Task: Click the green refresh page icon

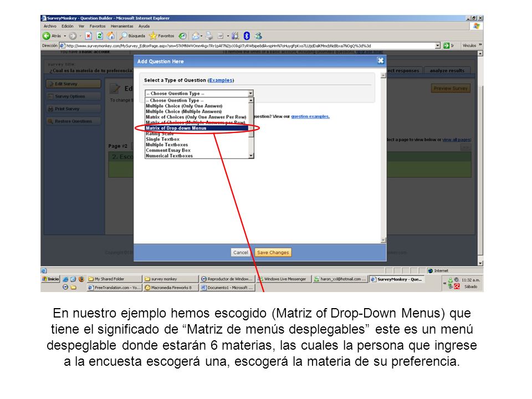Action: (100, 35)
